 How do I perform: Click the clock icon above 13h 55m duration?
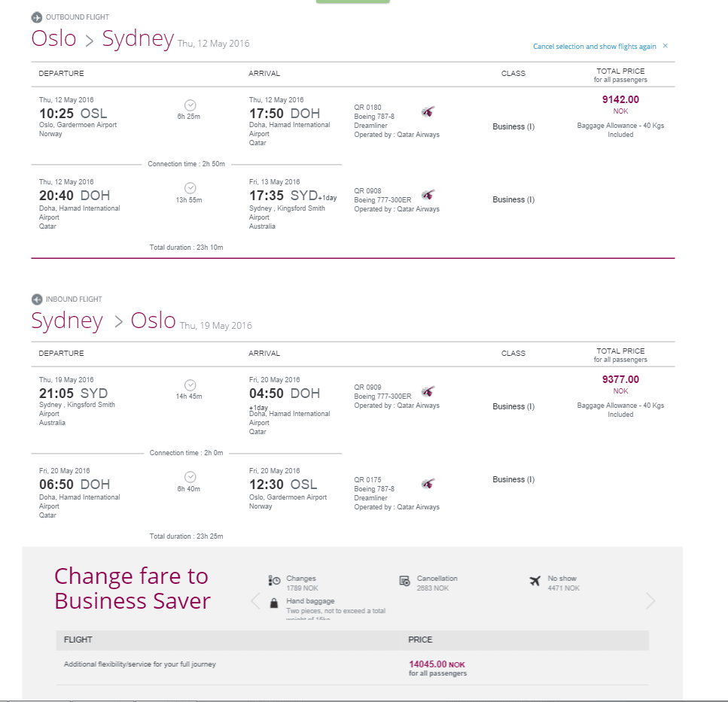coord(190,188)
